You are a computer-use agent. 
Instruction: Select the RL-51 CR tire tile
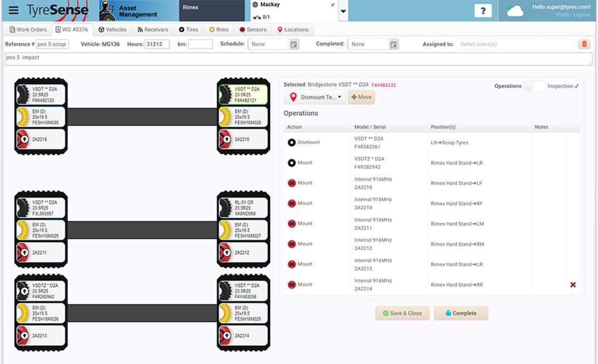pos(243,206)
